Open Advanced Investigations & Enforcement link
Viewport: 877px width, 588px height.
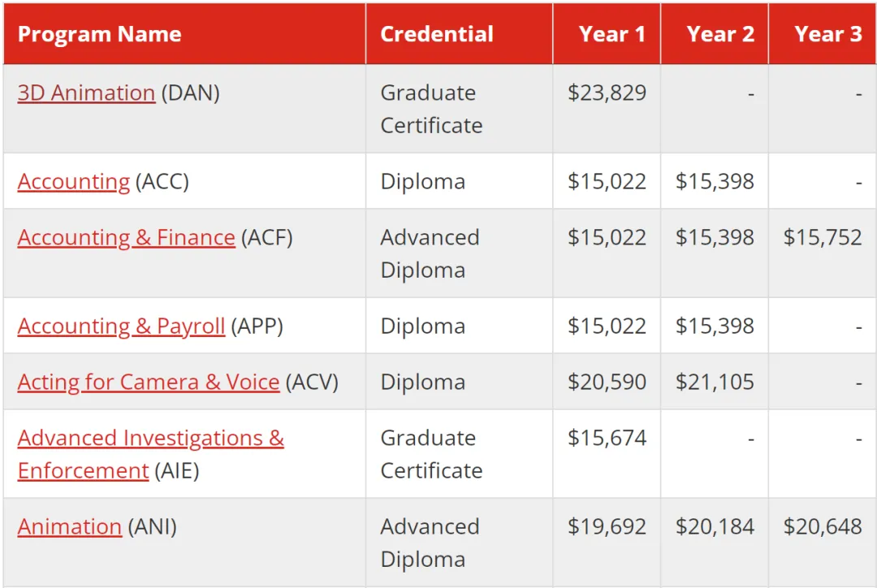coord(150,454)
